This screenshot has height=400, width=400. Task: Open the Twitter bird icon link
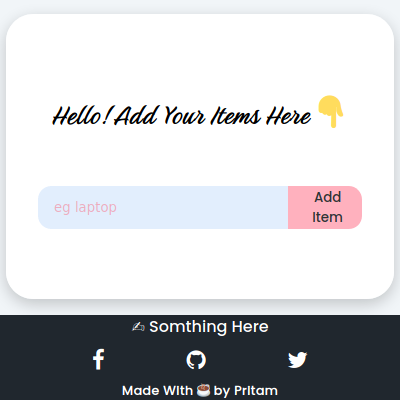(297, 360)
